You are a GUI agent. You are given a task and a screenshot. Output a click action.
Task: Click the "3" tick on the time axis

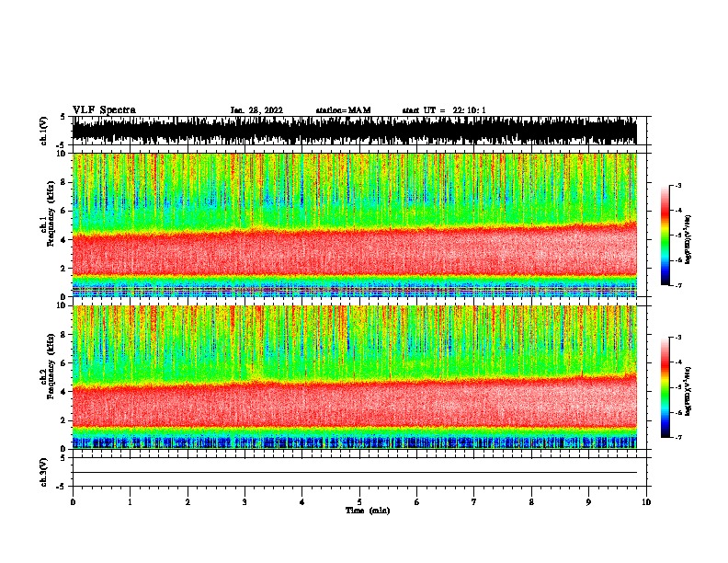click(x=245, y=502)
